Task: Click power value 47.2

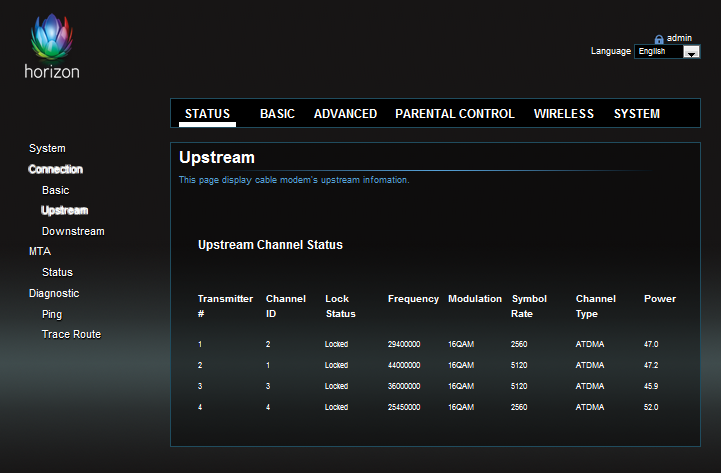Action: (651, 365)
